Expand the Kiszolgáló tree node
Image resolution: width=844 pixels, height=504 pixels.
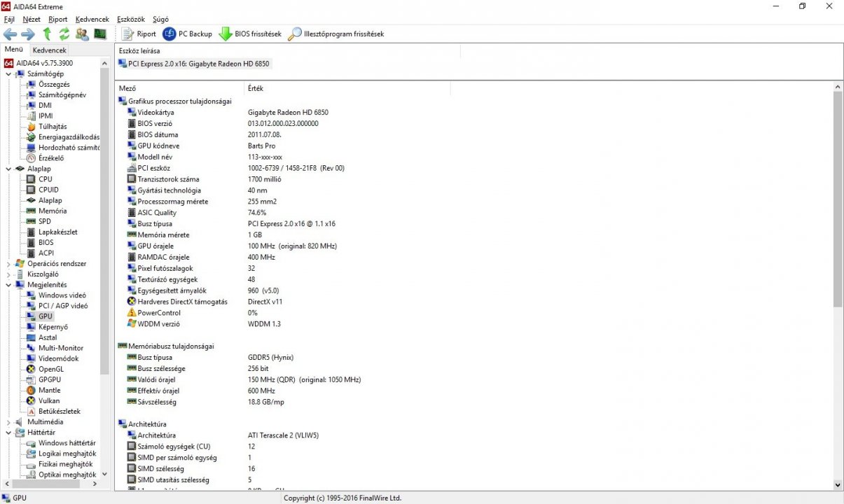coord(8,274)
